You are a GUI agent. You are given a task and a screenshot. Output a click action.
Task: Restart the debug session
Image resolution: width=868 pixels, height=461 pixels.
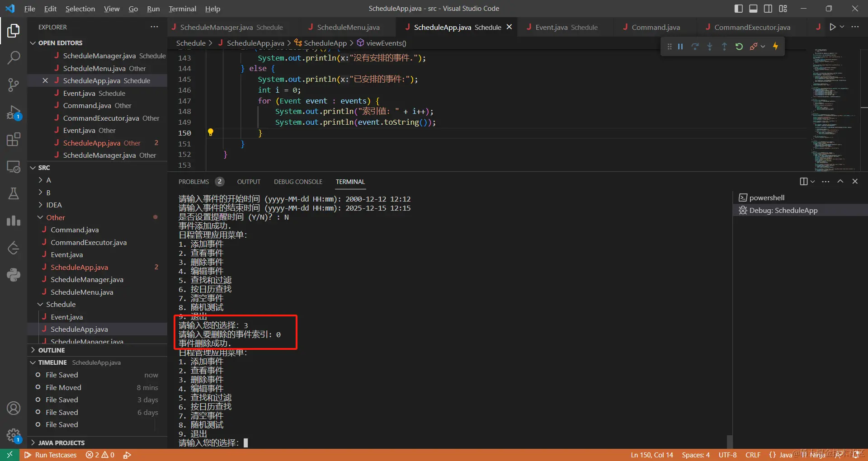click(x=739, y=47)
